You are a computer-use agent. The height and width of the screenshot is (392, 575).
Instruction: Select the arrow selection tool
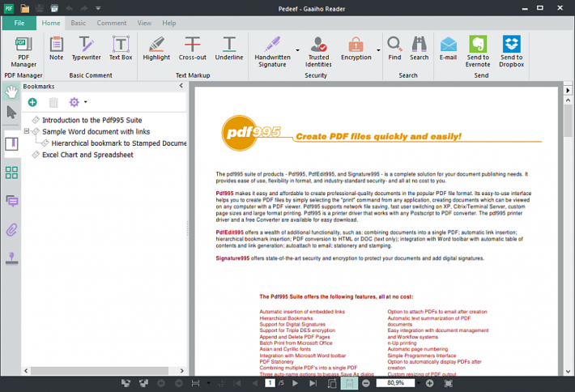11,113
